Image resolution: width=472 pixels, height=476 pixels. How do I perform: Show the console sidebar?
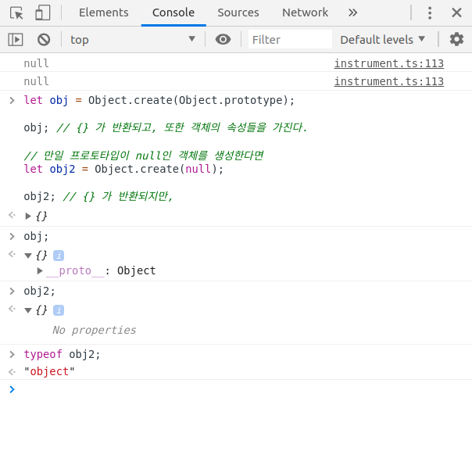click(16, 40)
